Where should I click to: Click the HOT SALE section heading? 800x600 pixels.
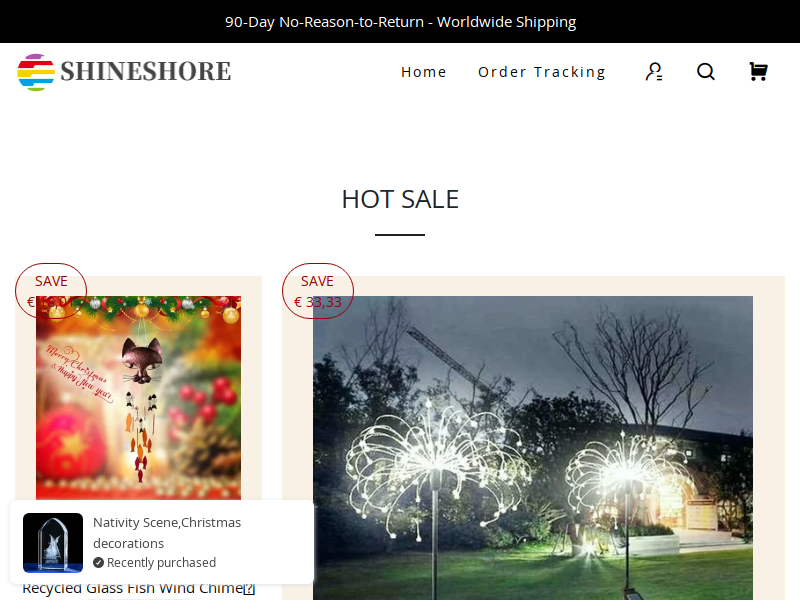click(x=400, y=199)
